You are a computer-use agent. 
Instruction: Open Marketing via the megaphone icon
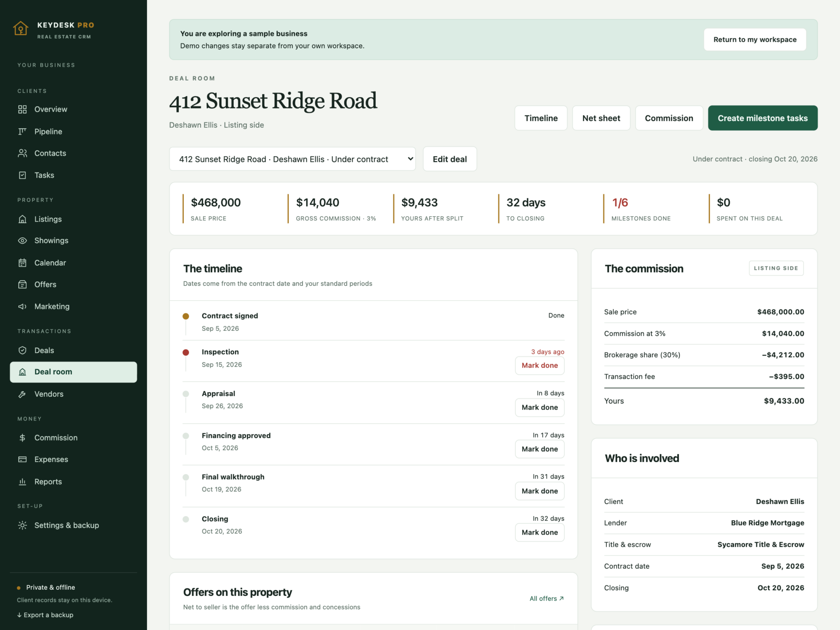(22, 307)
